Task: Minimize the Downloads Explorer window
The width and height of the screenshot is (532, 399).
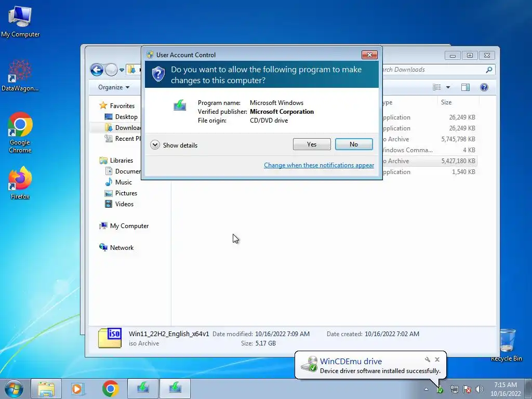Action: [453, 55]
